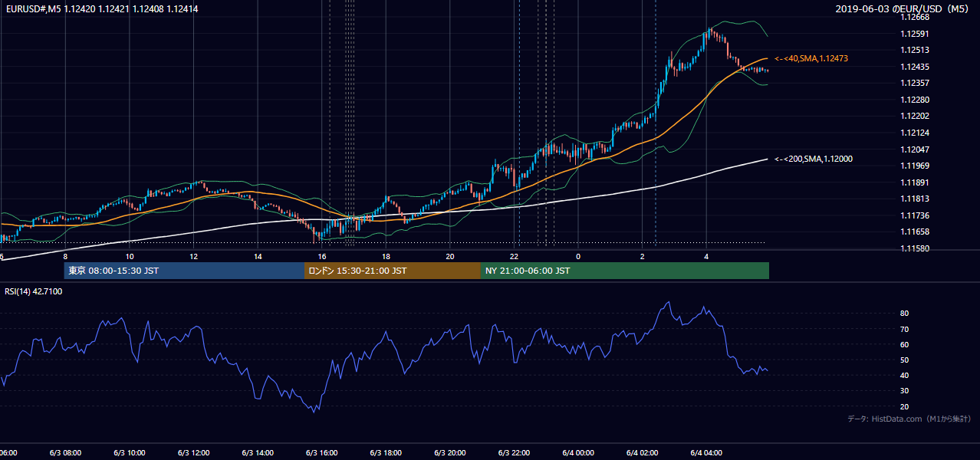Click the 2019-06-03 EUR/USD (M5) heading
The image size is (980, 460).
click(x=901, y=8)
